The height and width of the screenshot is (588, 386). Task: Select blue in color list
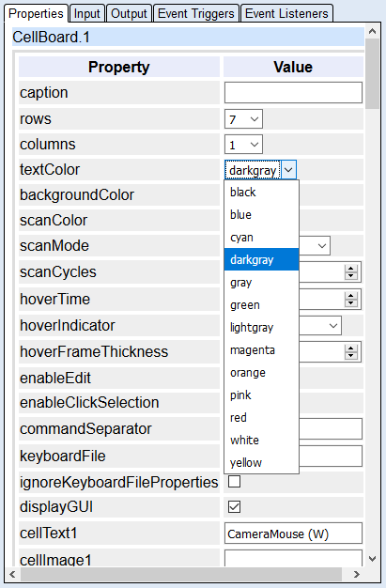point(261,214)
